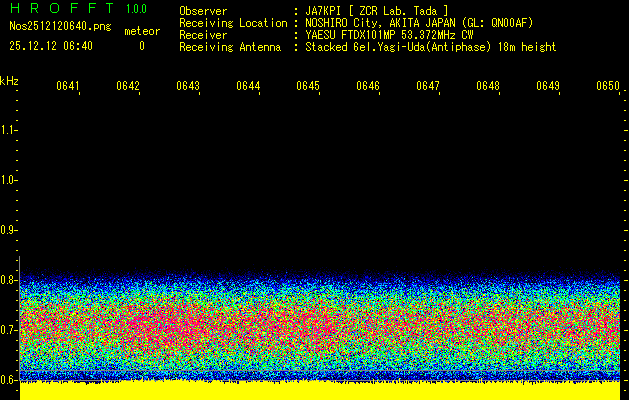Image resolution: width=629 pixels, height=400 pixels.
Task: Click the meteor count value 0
Action: (x=141, y=46)
